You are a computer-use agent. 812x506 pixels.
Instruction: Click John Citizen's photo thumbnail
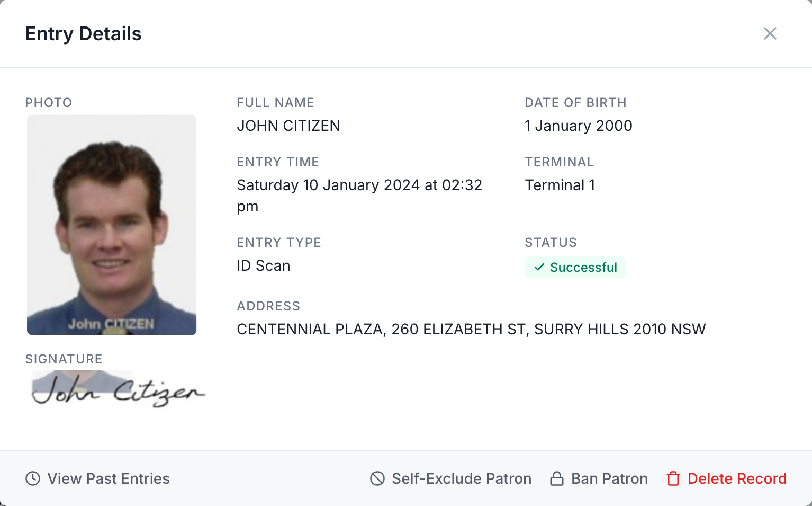point(111,224)
